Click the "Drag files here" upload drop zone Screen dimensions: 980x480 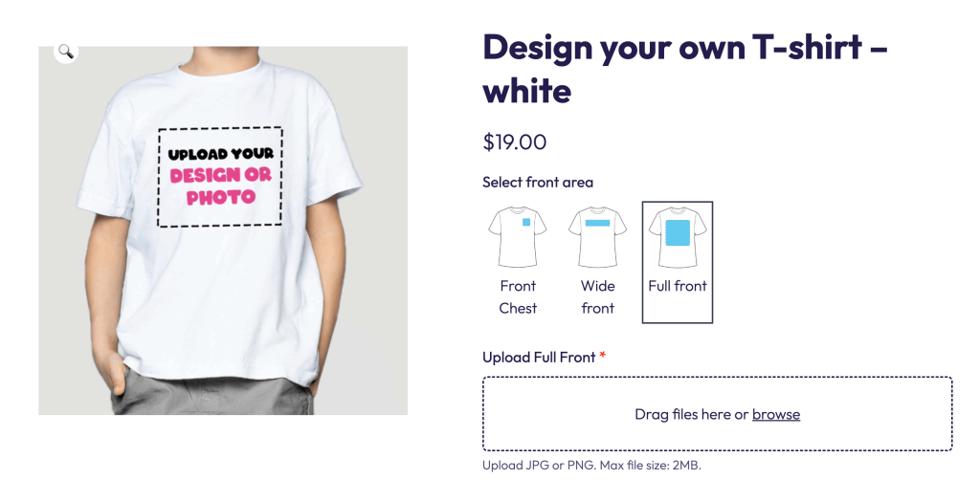tap(718, 413)
